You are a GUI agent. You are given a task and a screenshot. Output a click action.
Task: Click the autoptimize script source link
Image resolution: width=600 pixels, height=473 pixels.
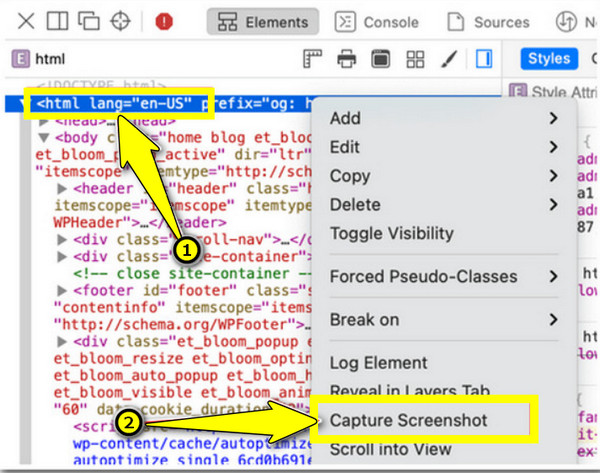pyautogui.click(x=192, y=452)
